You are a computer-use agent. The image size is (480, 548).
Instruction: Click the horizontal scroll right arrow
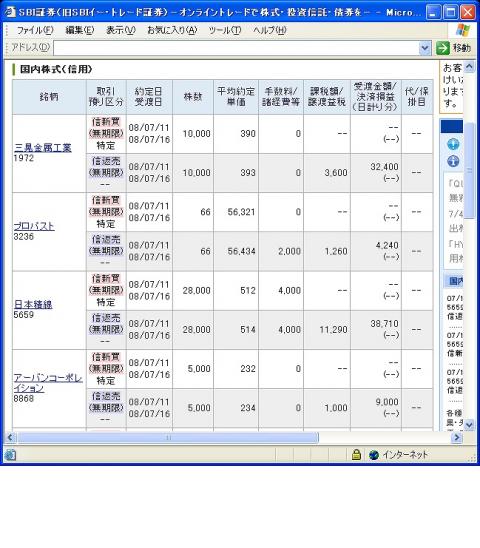pyautogui.click(x=457, y=437)
